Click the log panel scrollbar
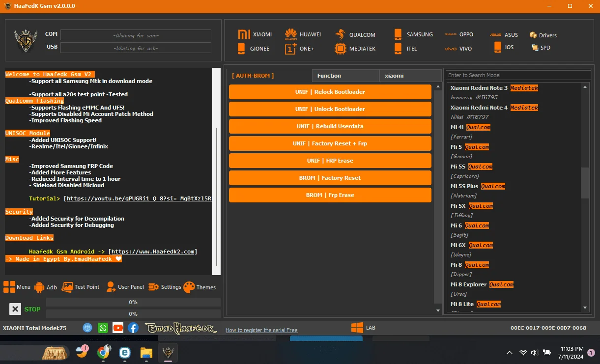 tap(217, 171)
